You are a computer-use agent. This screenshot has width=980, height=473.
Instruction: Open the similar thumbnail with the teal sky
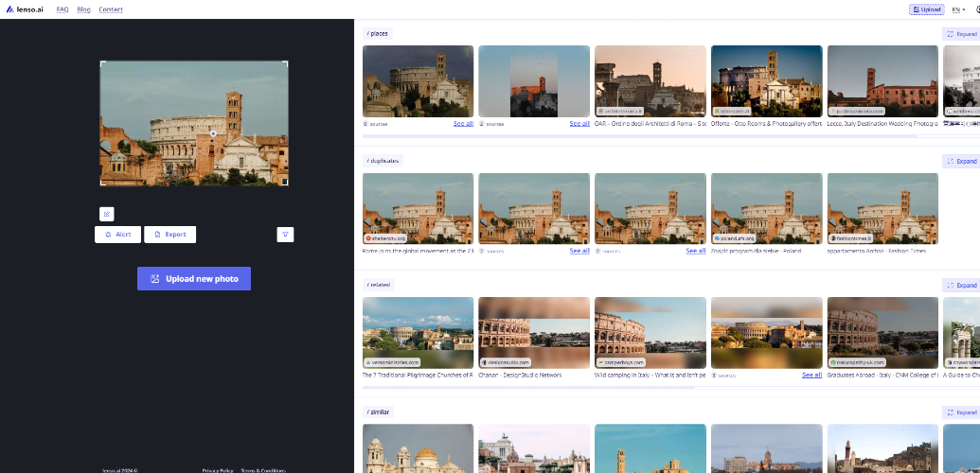650,448
